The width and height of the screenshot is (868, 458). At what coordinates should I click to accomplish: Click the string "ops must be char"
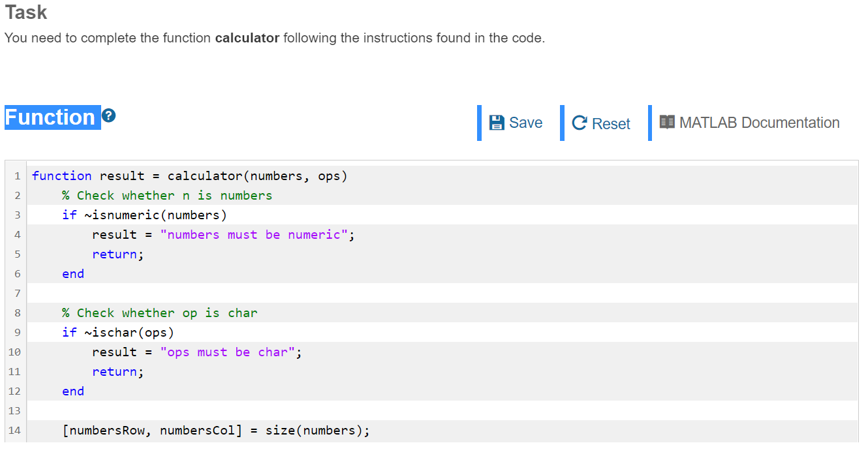click(x=228, y=352)
